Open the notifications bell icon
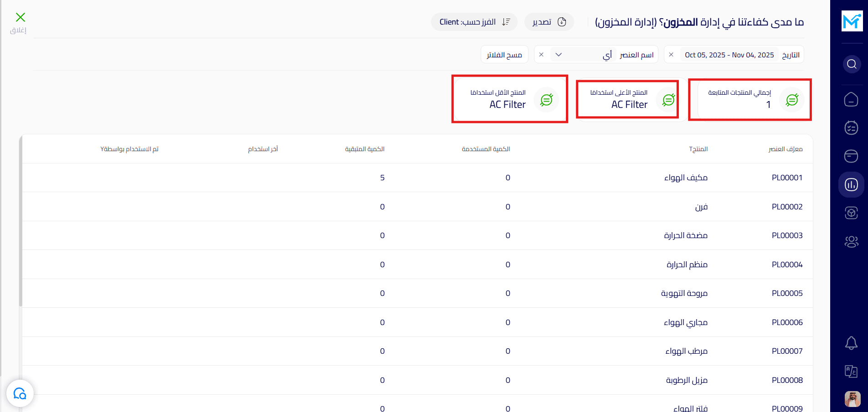 click(x=851, y=343)
